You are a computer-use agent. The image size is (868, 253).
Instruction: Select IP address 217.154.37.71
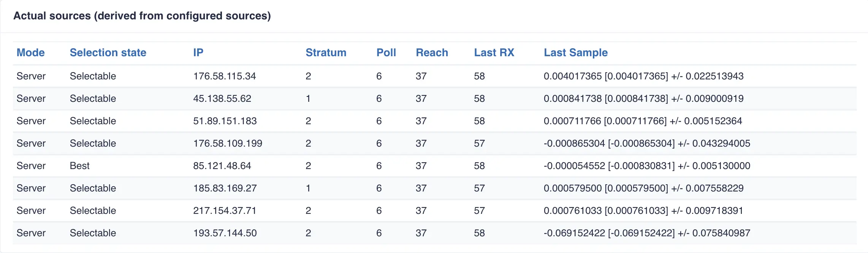click(224, 210)
